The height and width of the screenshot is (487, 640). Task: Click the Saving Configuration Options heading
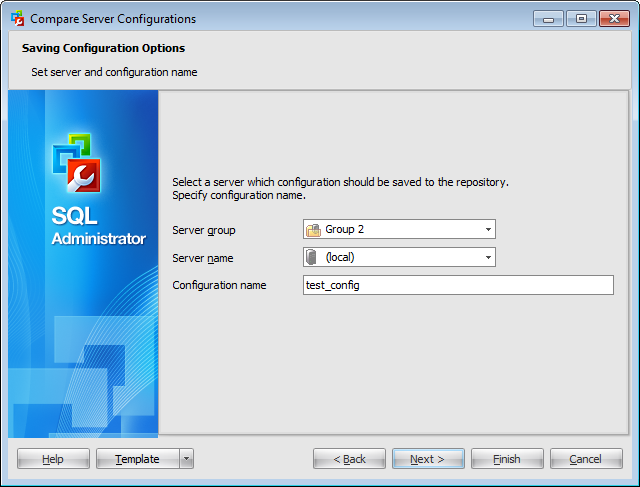[x=103, y=48]
